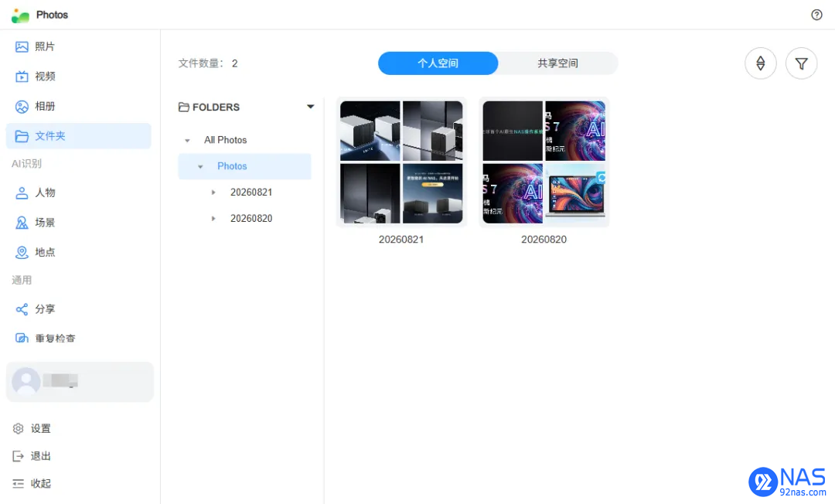Select Photos in folder tree
Viewport: 835px width, 504px height.
244,166
